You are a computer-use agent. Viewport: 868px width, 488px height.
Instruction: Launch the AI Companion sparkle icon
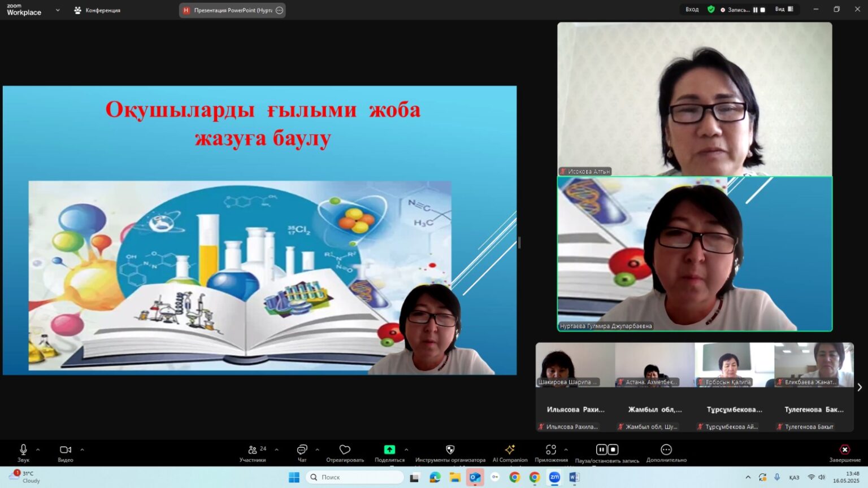[x=510, y=452]
